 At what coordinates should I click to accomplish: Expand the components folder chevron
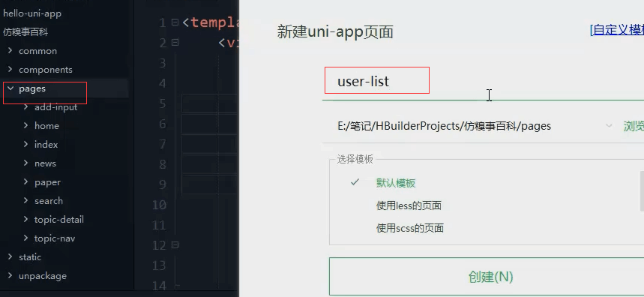(x=10, y=70)
